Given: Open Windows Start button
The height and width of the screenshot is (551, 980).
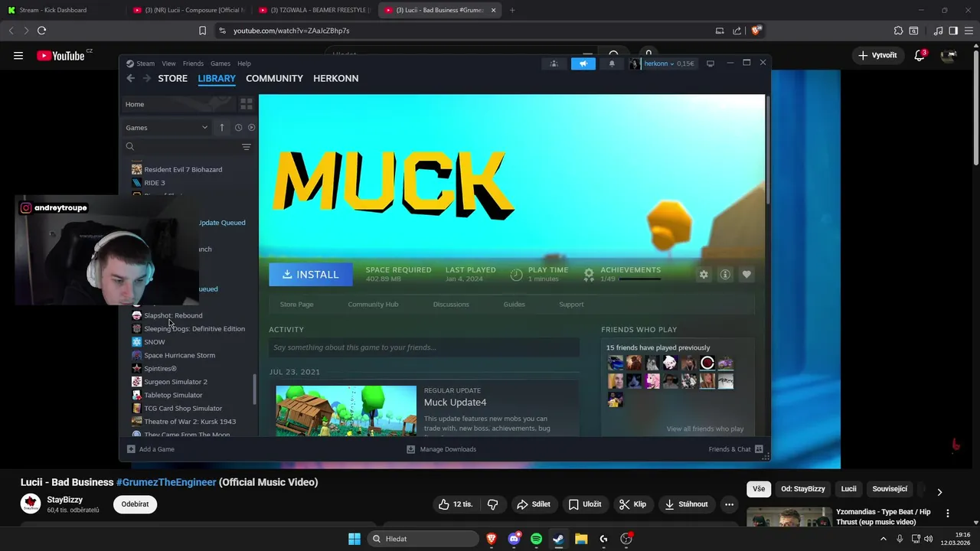Looking at the screenshot, I should coord(354,539).
